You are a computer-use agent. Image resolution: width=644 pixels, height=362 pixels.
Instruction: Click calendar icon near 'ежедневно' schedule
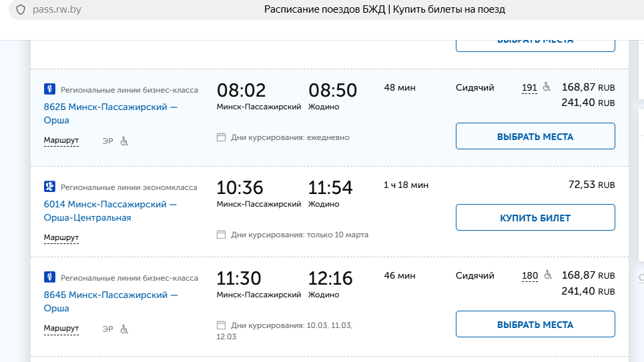[221, 137]
